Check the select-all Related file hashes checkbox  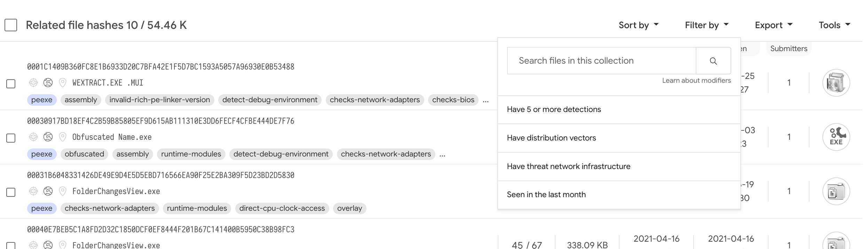click(x=11, y=25)
